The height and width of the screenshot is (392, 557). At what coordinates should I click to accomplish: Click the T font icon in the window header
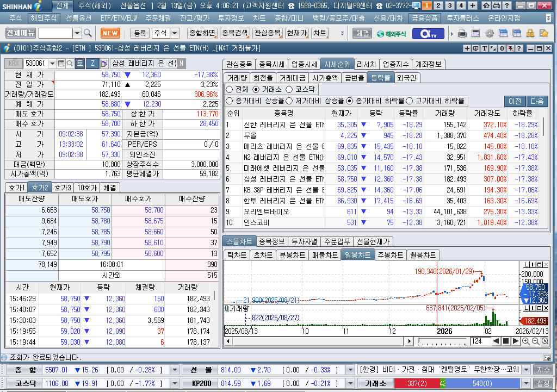[485, 48]
